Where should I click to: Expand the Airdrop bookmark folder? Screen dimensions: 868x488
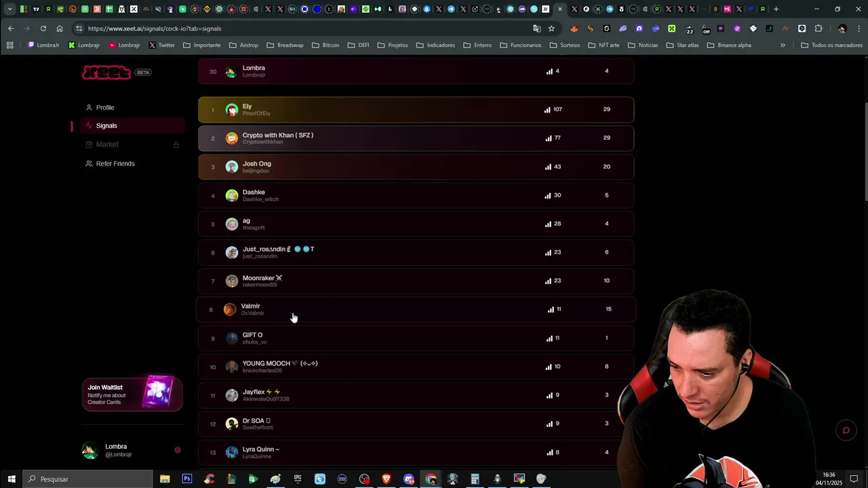tap(243, 45)
